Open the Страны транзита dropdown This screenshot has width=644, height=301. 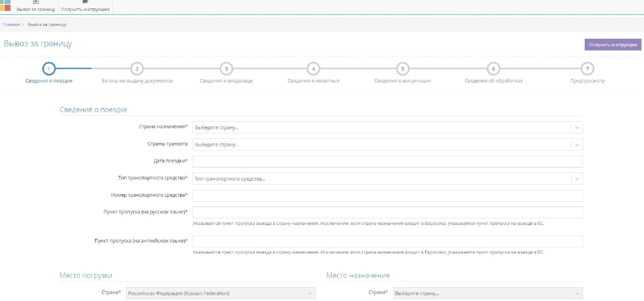(577, 145)
